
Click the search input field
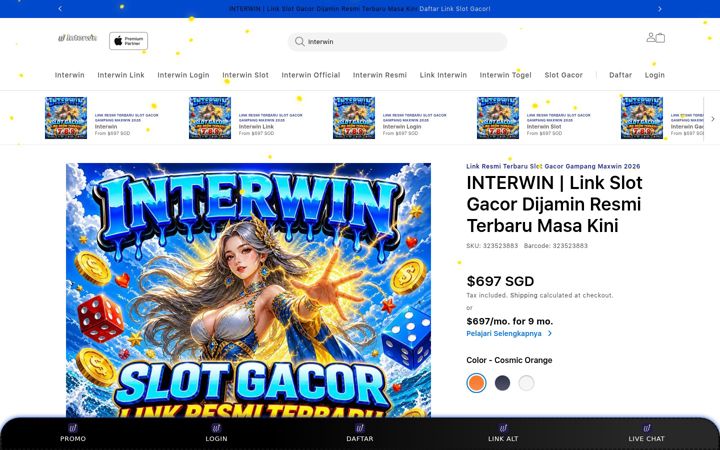coord(398,42)
